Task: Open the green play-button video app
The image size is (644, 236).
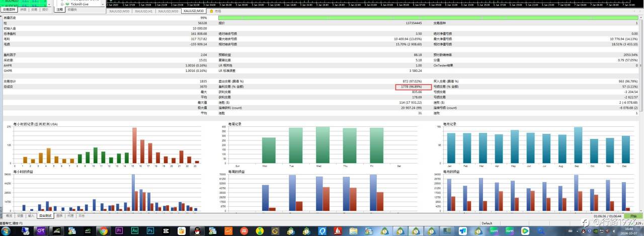Action: (525, 231)
